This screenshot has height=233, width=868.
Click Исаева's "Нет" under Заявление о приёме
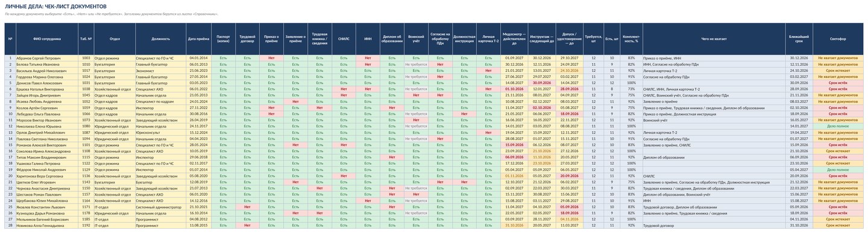pyautogui.click(x=295, y=101)
